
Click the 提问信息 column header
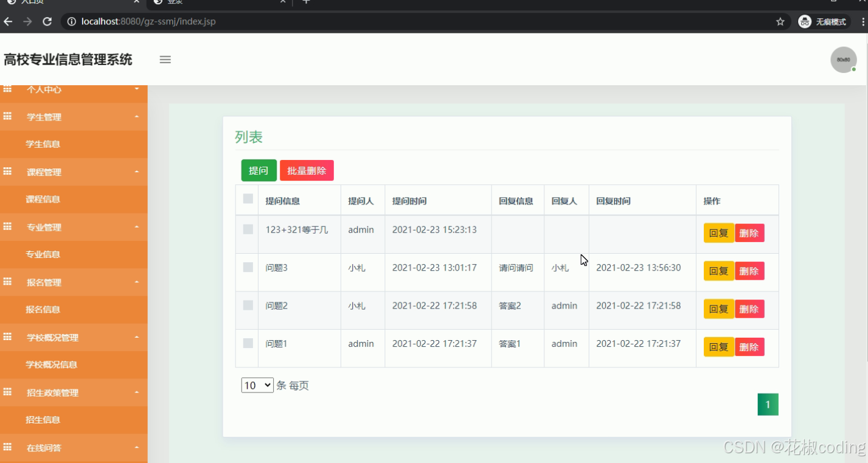coord(283,201)
